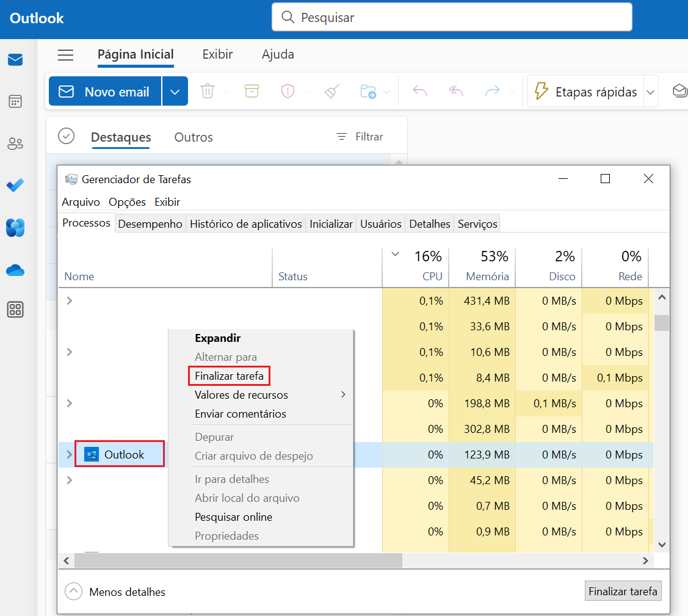This screenshot has width=688, height=616.
Task: Click the Task Manager title bar icon
Action: tap(71, 179)
